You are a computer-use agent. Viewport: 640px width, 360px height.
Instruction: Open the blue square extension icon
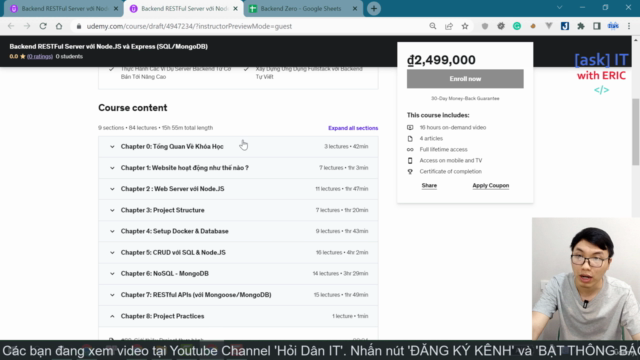click(x=565, y=26)
